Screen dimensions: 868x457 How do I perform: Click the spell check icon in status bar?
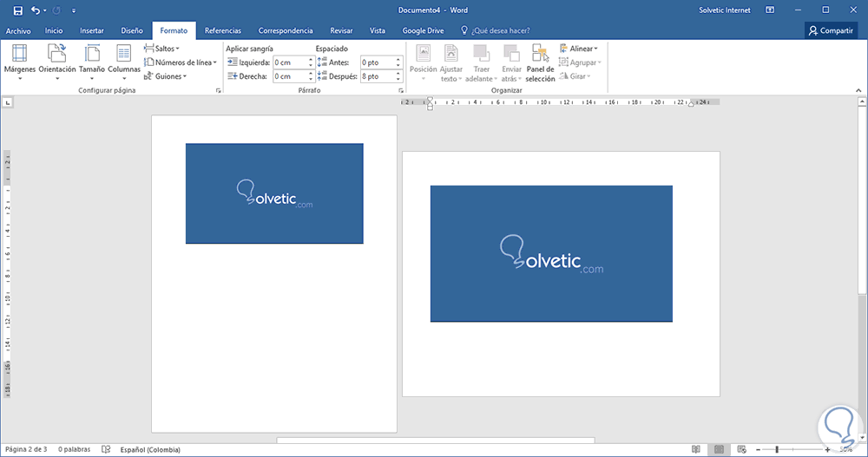(x=106, y=449)
